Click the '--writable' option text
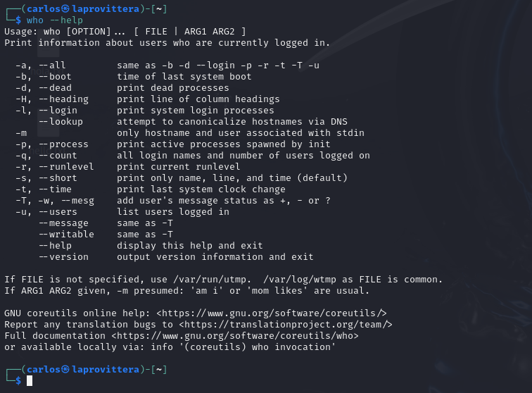 pos(66,234)
